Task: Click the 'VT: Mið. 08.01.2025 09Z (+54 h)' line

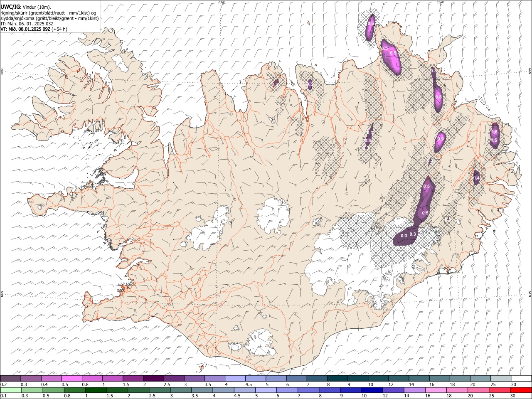Action: point(34,29)
